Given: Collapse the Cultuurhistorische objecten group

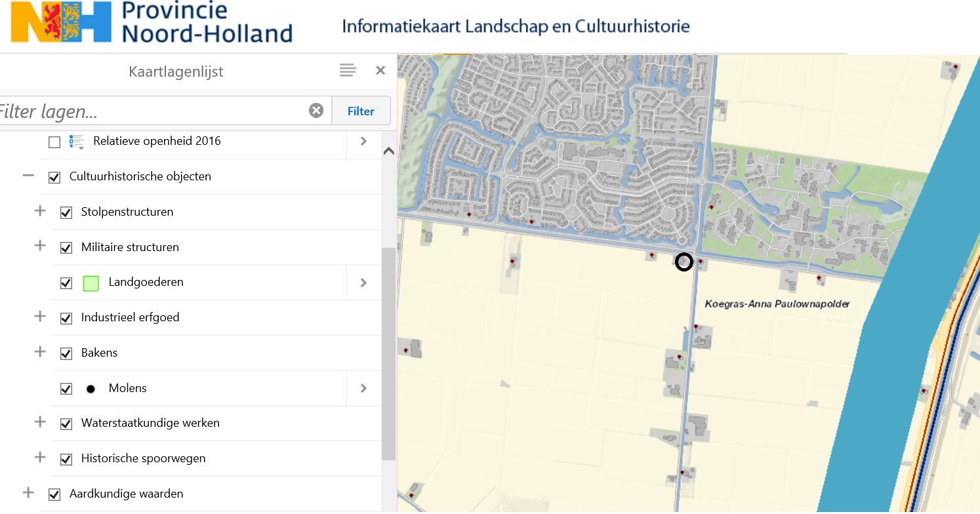Looking at the screenshot, I should tap(28, 176).
